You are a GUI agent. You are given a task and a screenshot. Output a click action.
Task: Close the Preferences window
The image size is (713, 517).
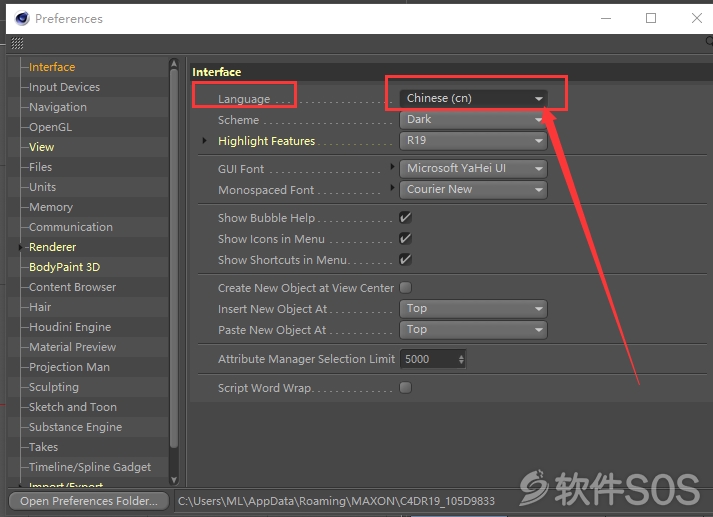coord(696,18)
